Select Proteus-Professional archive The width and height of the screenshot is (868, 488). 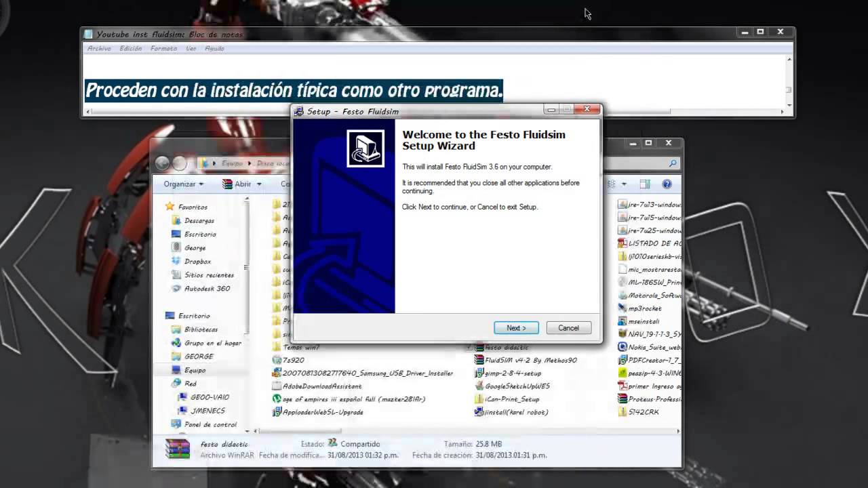pyautogui.click(x=650, y=399)
